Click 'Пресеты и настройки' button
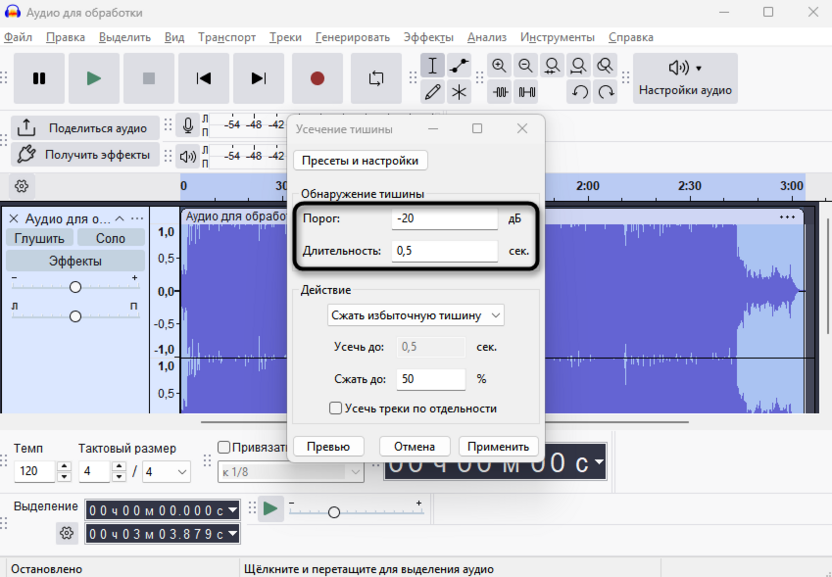The width and height of the screenshot is (832, 577). (361, 161)
